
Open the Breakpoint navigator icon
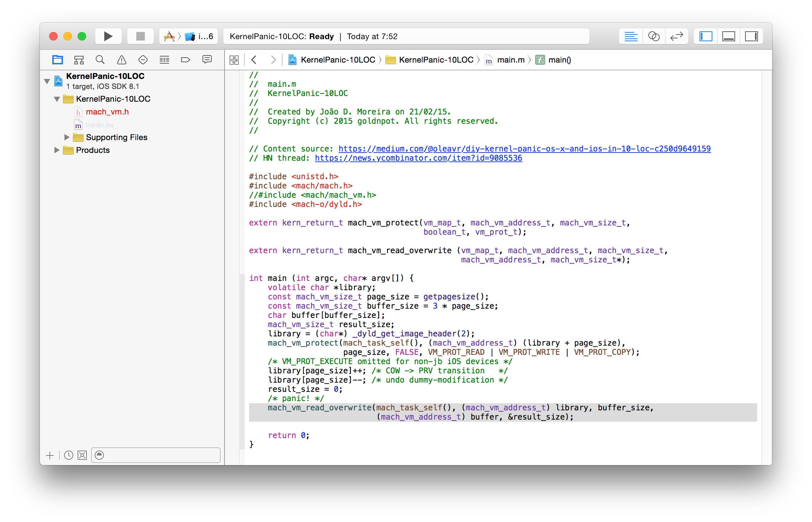[185, 60]
